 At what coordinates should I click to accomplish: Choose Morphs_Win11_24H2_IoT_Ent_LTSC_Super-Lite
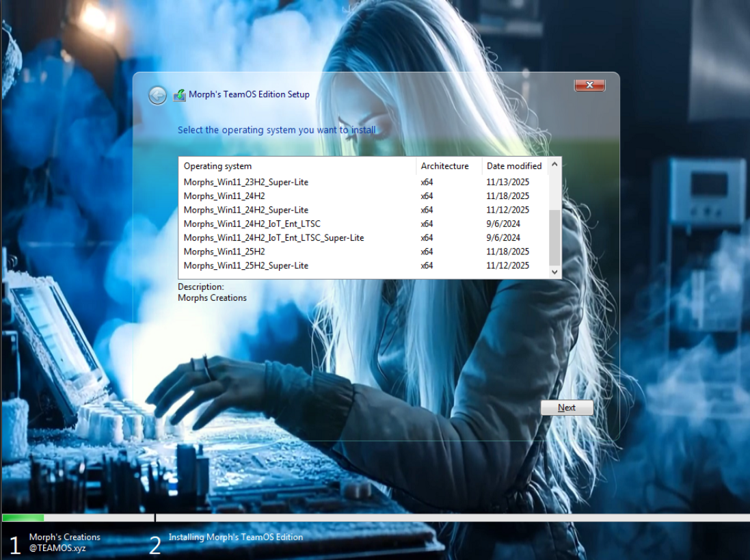coord(364,238)
